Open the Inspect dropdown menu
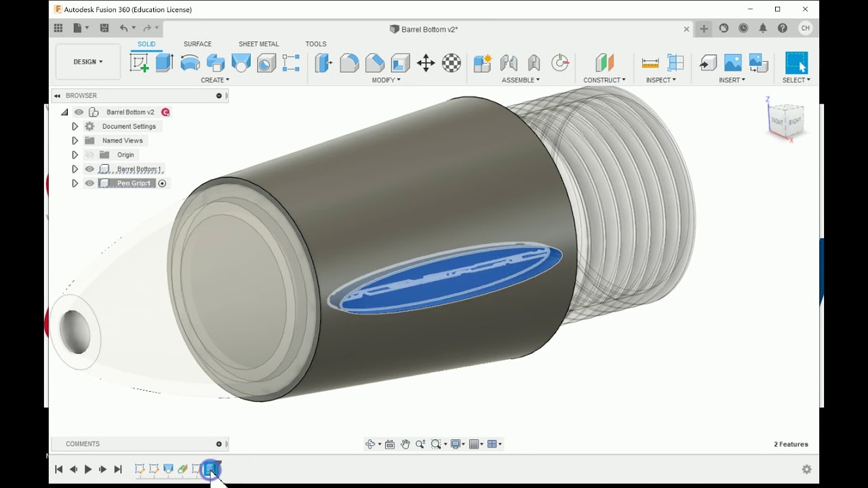The height and width of the screenshot is (488, 868). [x=660, y=80]
